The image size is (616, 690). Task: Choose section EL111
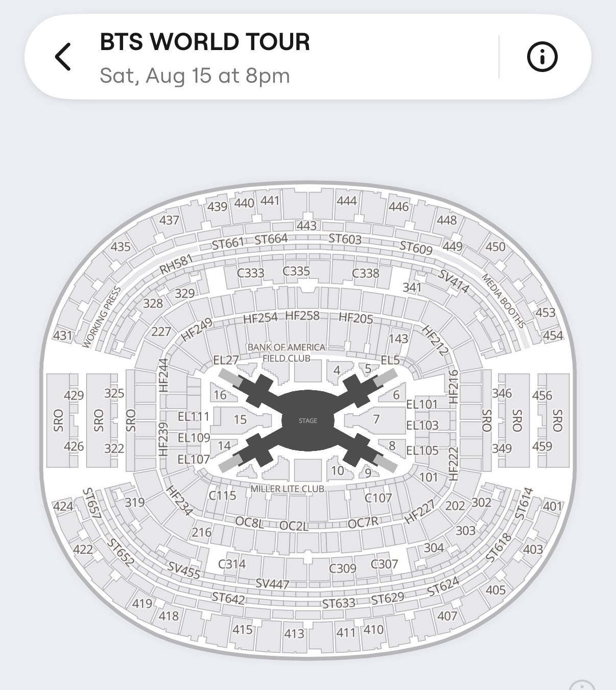[194, 416]
